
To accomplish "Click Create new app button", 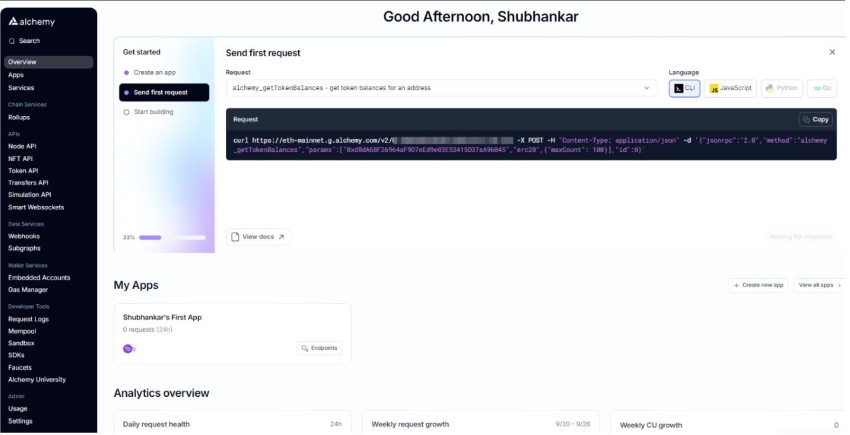I will pyautogui.click(x=758, y=285).
